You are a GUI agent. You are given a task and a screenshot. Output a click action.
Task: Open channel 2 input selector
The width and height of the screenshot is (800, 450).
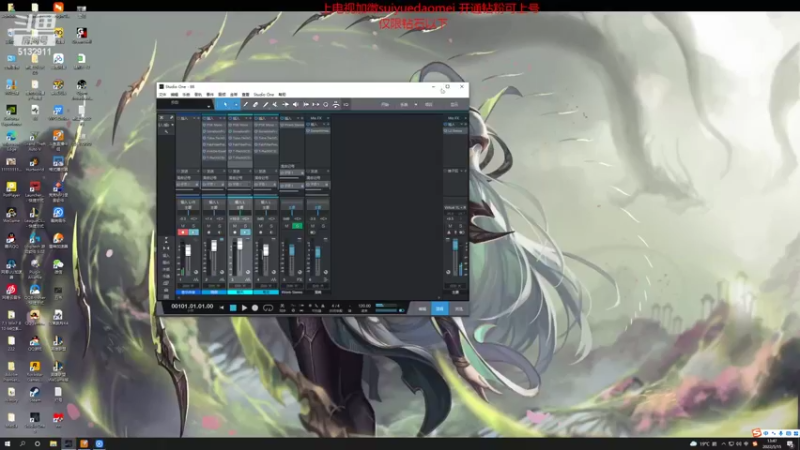click(214, 202)
